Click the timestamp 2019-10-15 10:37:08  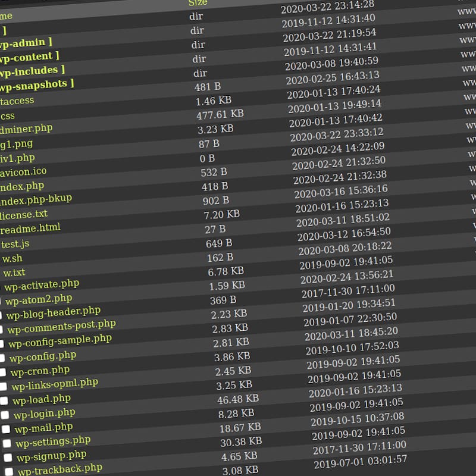358,419
